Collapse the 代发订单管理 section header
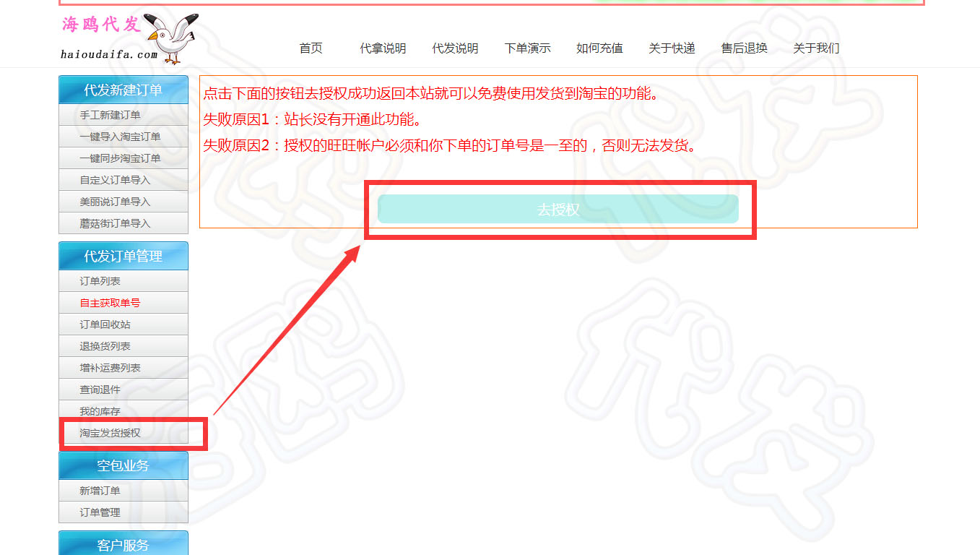 pyautogui.click(x=123, y=256)
